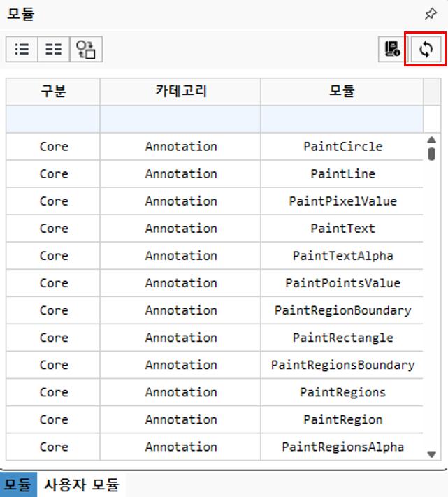Click the filter field under 모듈 column
The width and height of the screenshot is (448, 497).
click(342, 120)
